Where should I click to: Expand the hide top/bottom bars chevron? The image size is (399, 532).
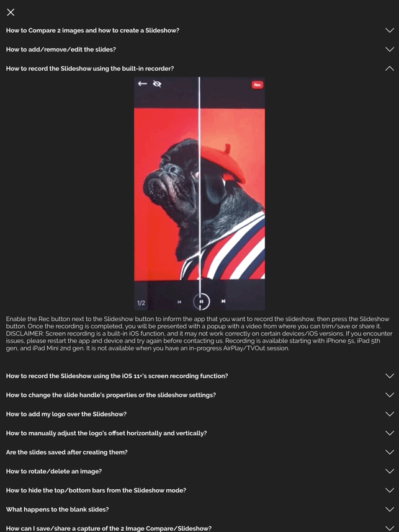click(x=390, y=490)
